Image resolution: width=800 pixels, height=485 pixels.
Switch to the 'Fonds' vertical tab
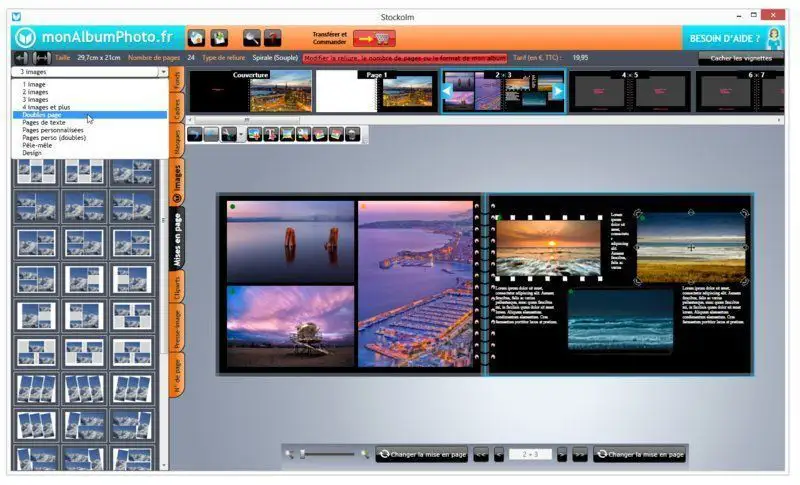177,81
